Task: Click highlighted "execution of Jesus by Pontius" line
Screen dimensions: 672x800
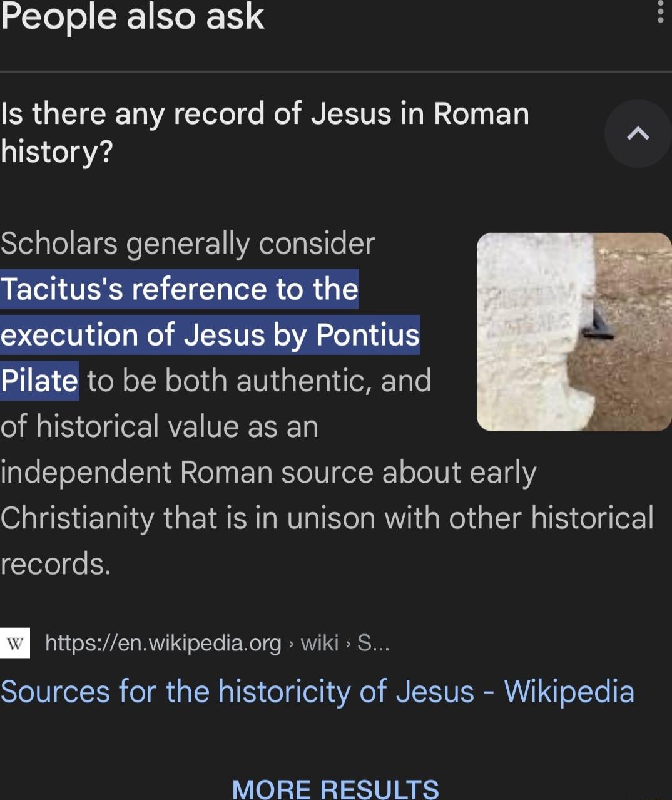Action: (210, 335)
